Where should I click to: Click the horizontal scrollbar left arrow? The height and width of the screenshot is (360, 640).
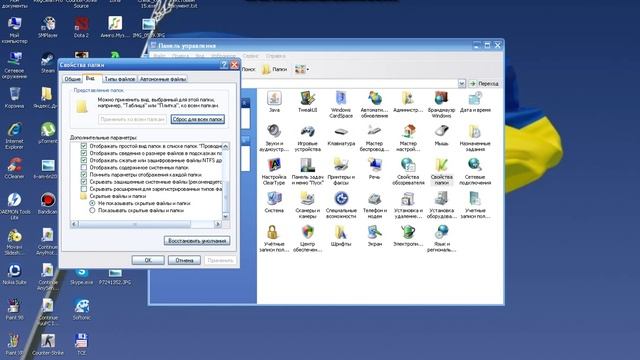pyautogui.click(x=75, y=224)
